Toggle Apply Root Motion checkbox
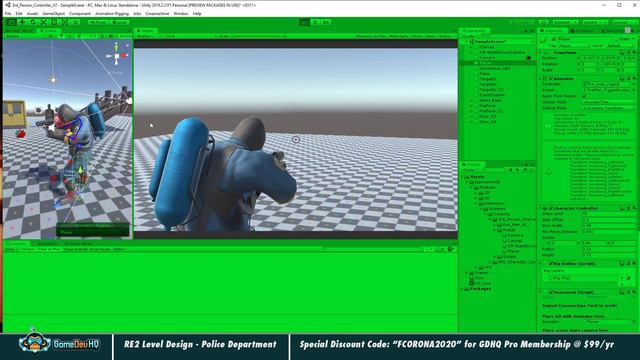The width and height of the screenshot is (640, 360). pos(585,96)
